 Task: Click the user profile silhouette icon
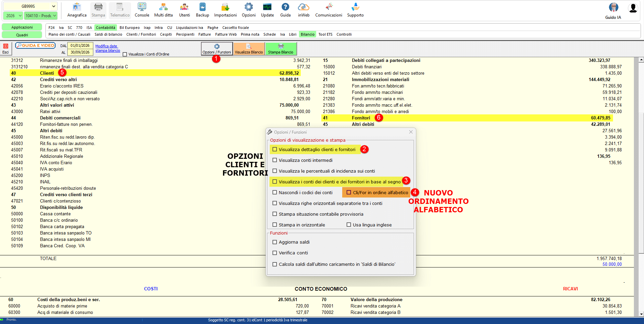(633, 8)
